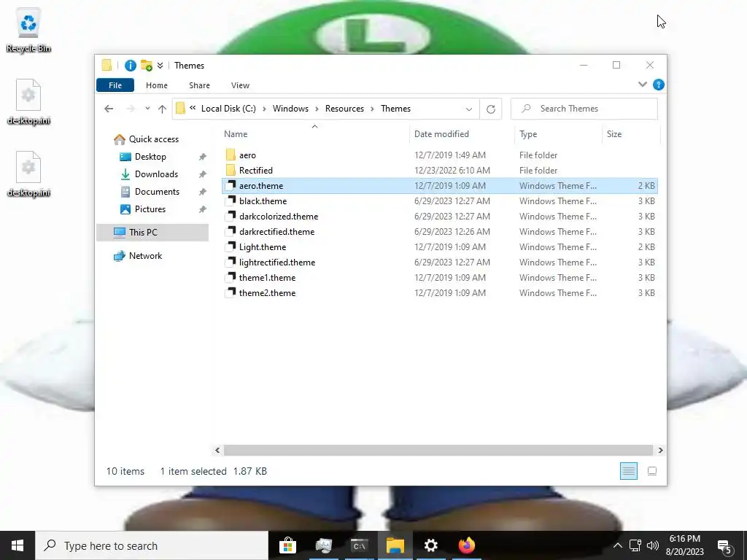The image size is (747, 560).
Task: Open Quick access in navigation pane
Action: 146,139
